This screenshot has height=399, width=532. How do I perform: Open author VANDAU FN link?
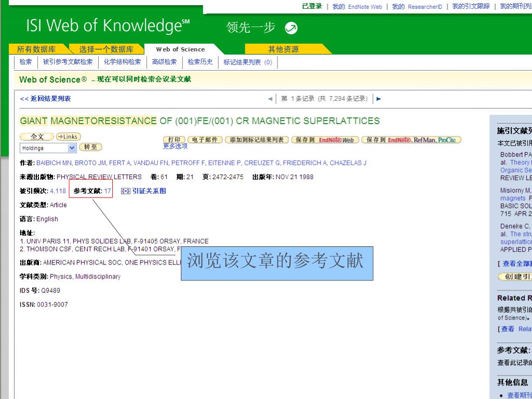point(151,163)
